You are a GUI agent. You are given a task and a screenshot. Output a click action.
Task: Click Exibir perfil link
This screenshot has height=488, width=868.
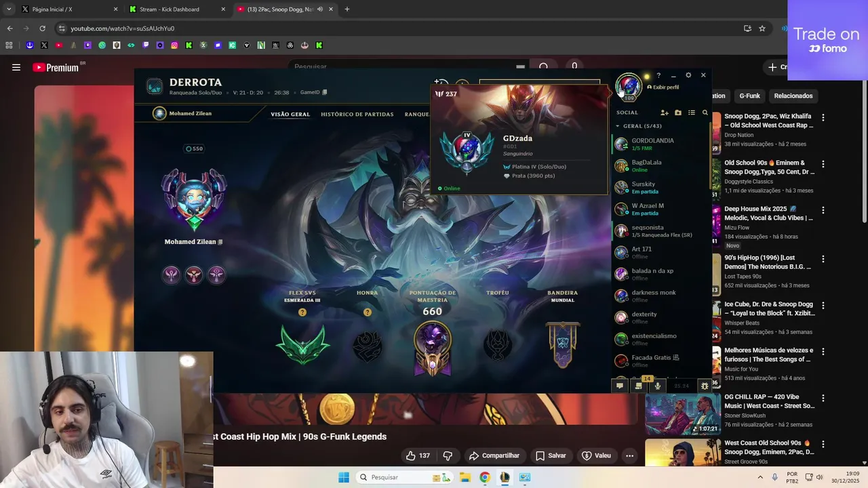click(x=663, y=87)
